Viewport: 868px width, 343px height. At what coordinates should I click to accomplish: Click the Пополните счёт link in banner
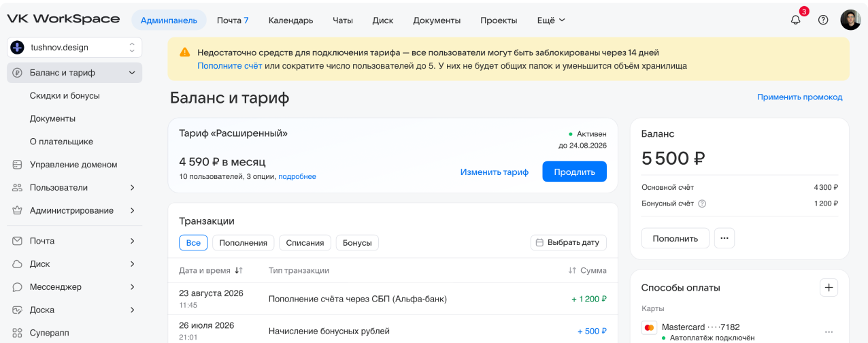pos(230,66)
